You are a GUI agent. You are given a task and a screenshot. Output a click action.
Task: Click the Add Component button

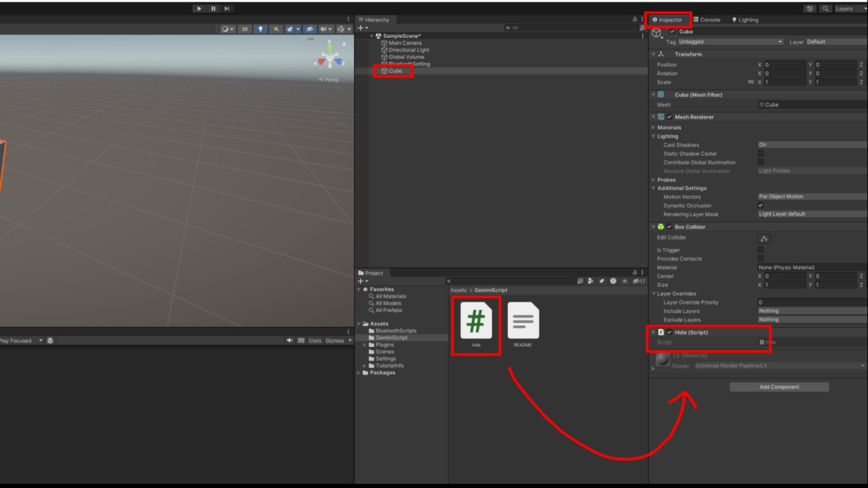(x=778, y=387)
